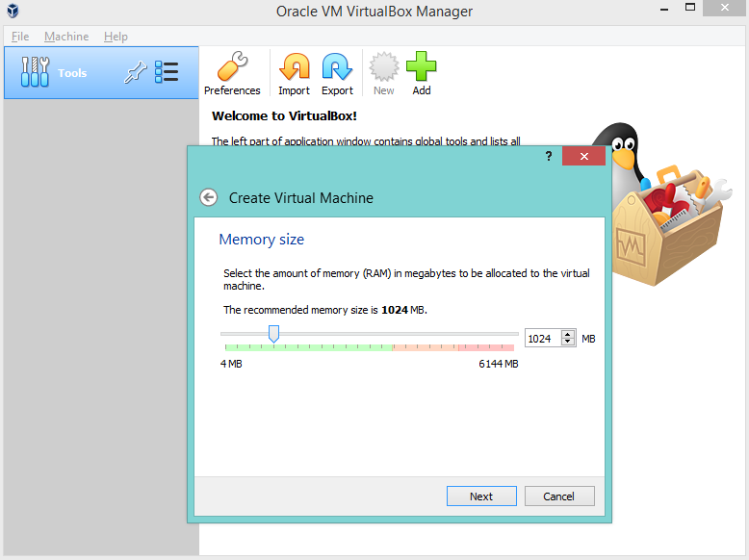
Task: Click the Next button
Action: tap(481, 496)
